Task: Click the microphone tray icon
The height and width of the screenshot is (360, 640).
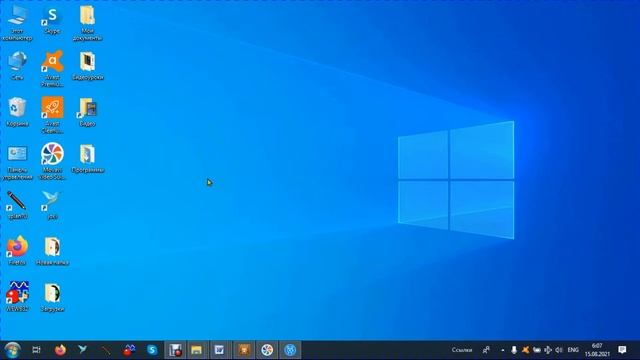Action: pos(514,350)
